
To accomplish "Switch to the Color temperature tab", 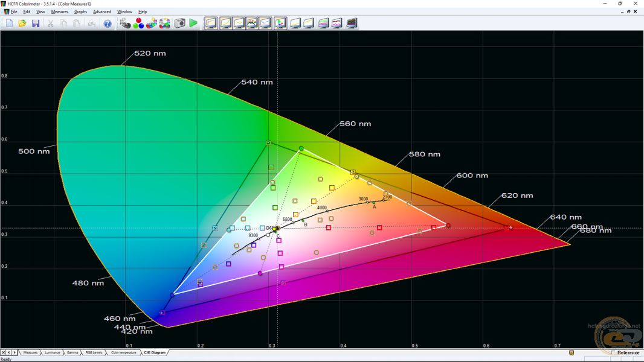I will coord(124,352).
